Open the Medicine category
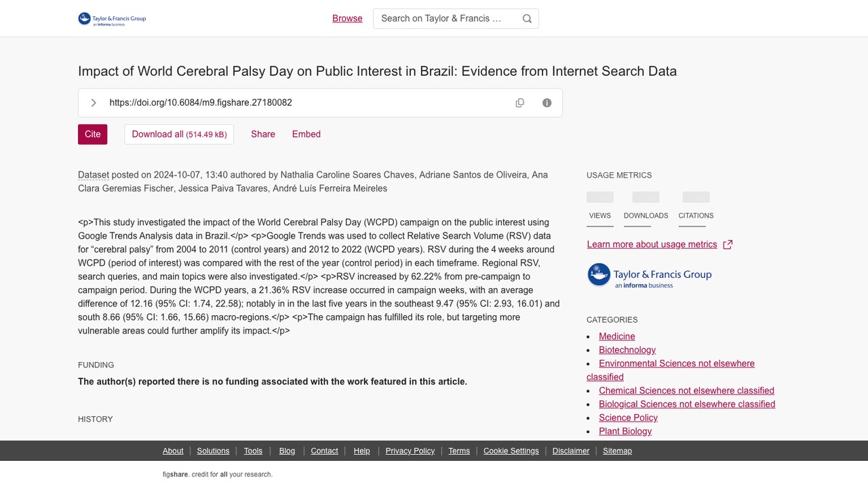The width and height of the screenshot is (868, 488). point(617,336)
